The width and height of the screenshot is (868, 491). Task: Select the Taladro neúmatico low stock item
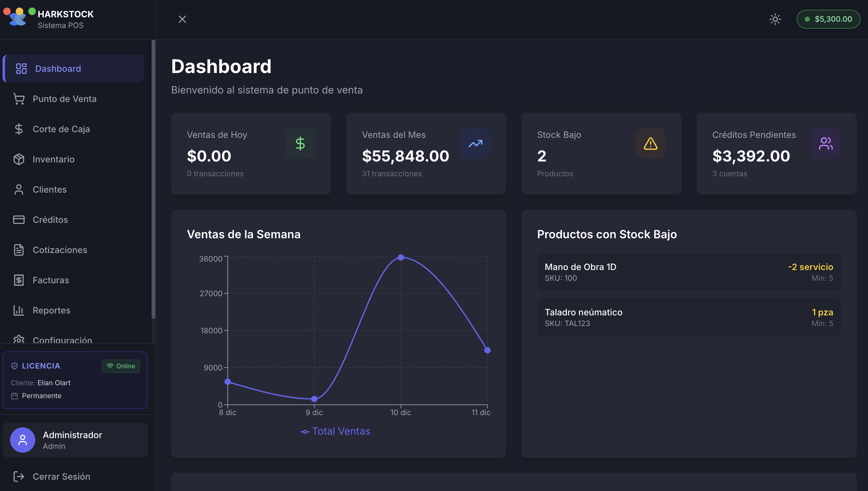coord(688,317)
